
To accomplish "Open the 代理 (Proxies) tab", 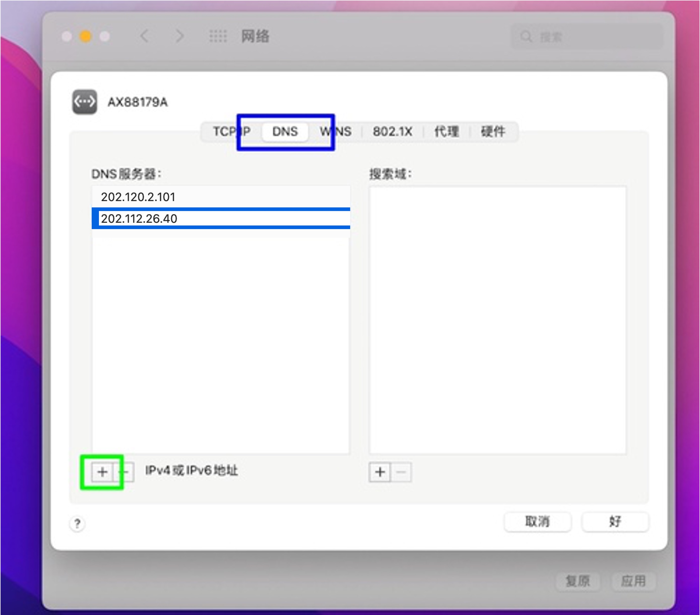I will (447, 131).
